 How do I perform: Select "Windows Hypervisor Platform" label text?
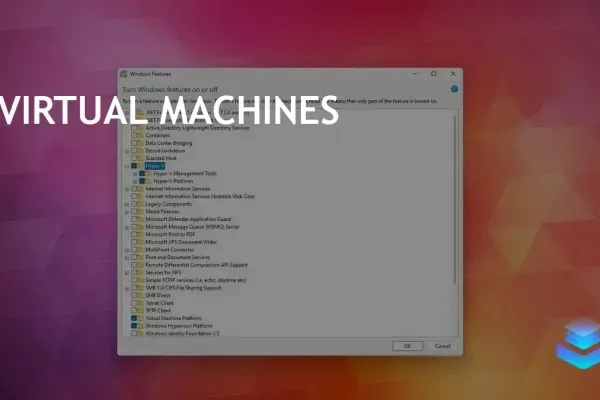179,326
